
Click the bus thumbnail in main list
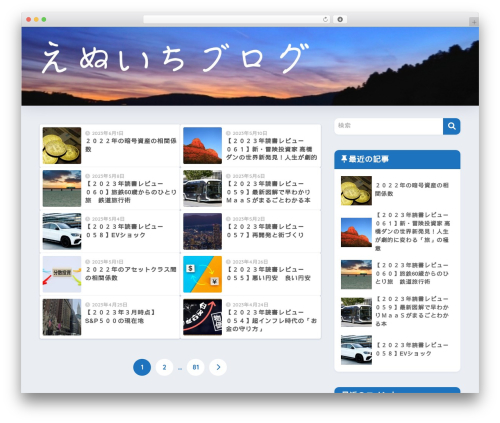click(x=202, y=188)
